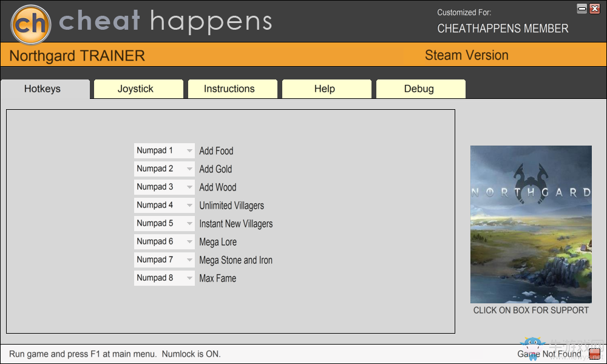Click the Add Food cheat label
The height and width of the screenshot is (364, 607).
(216, 151)
